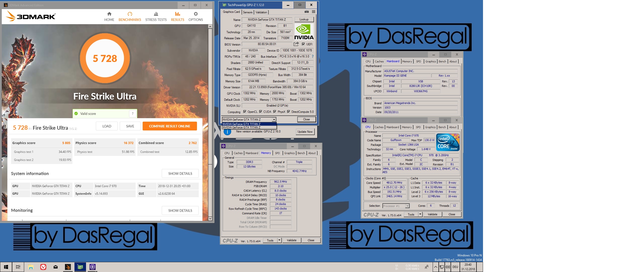This screenshot has width=644, height=272.
Task: Open the taskbar clock showing 20:40
Action: (468, 267)
